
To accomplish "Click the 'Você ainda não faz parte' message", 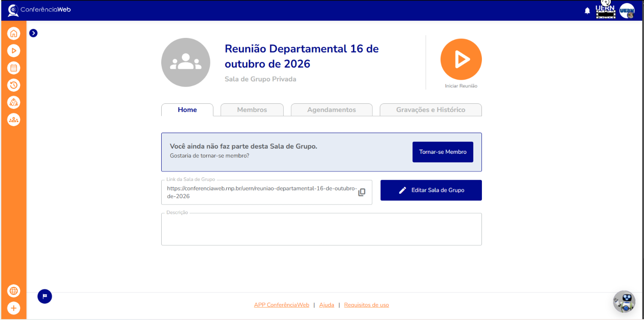I will pos(244,146).
